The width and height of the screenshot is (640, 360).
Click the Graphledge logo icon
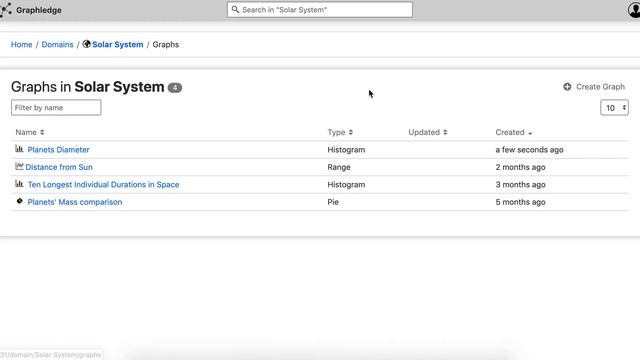point(6,10)
